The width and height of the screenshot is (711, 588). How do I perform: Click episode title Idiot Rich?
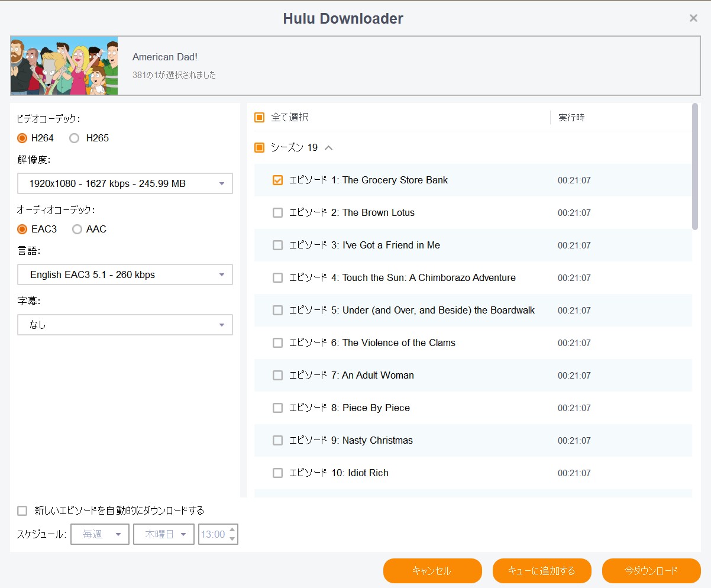tap(368, 473)
